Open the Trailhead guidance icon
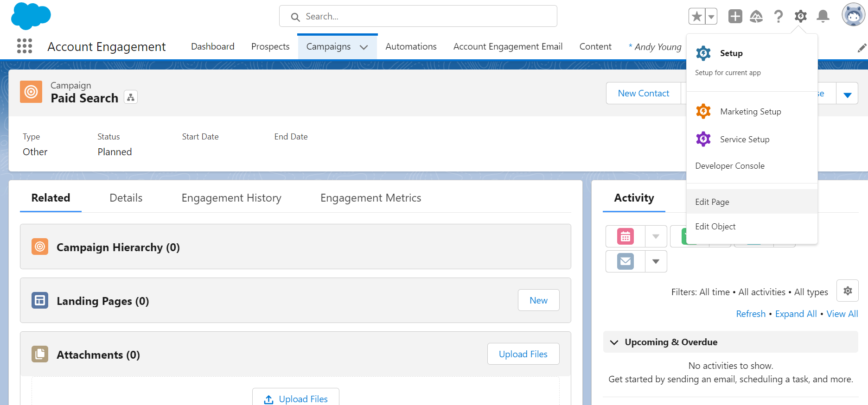The width and height of the screenshot is (868, 405). pos(756,17)
